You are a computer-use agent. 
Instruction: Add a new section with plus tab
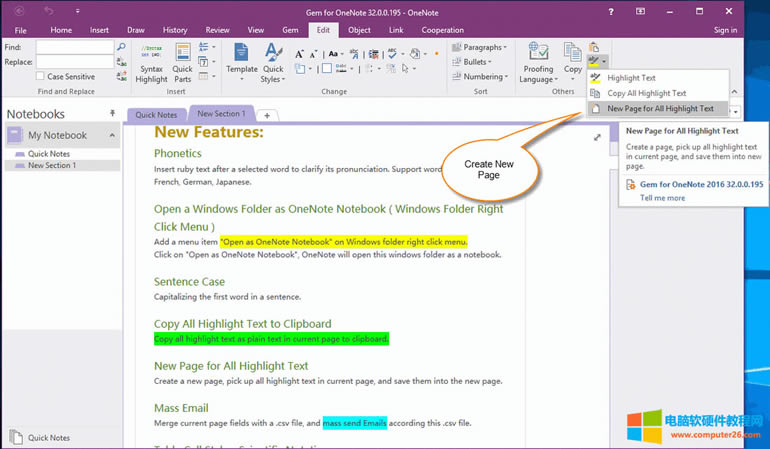point(268,115)
